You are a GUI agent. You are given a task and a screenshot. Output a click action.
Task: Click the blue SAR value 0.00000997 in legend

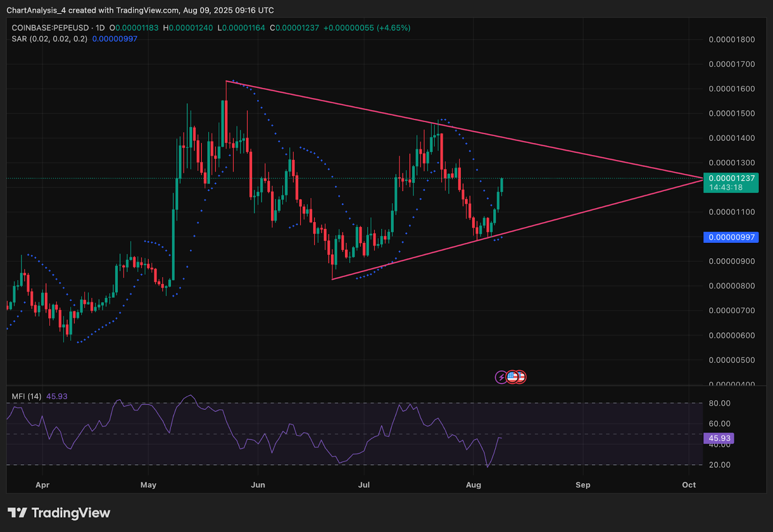point(115,39)
